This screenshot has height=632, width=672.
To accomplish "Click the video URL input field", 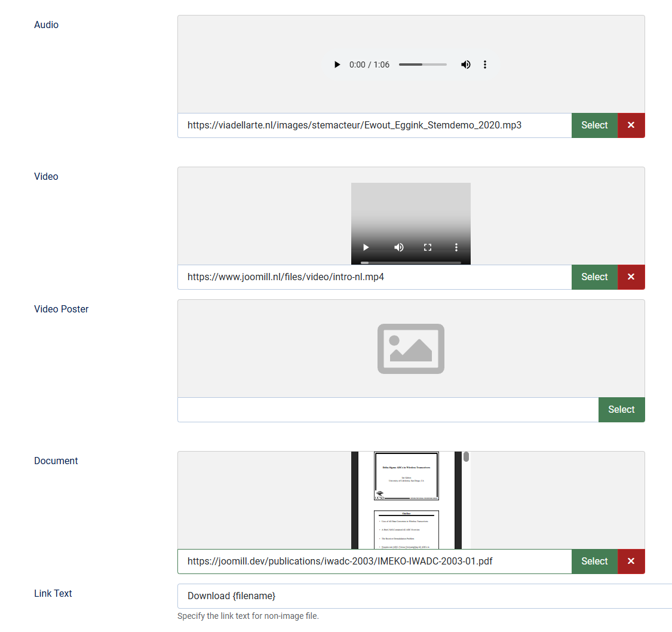I will pyautogui.click(x=358, y=277).
